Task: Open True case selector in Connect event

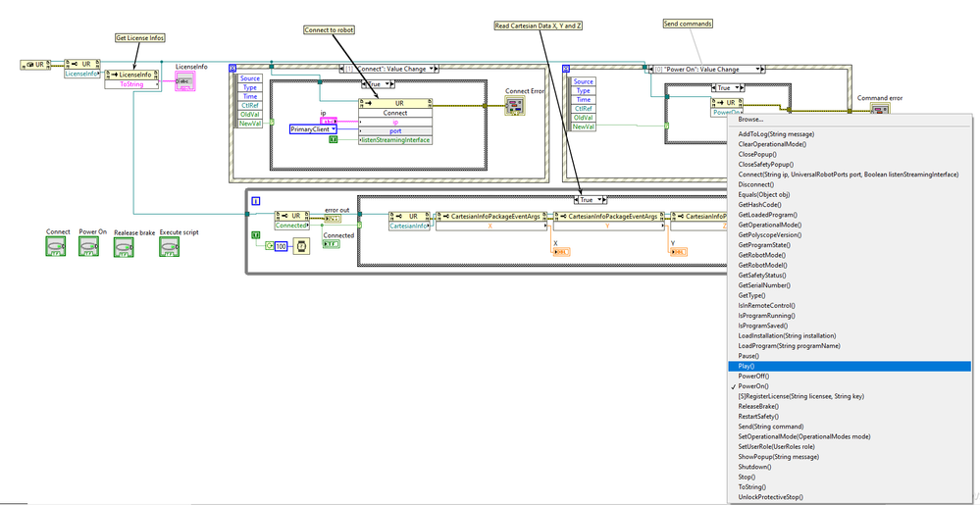Action: [x=379, y=83]
